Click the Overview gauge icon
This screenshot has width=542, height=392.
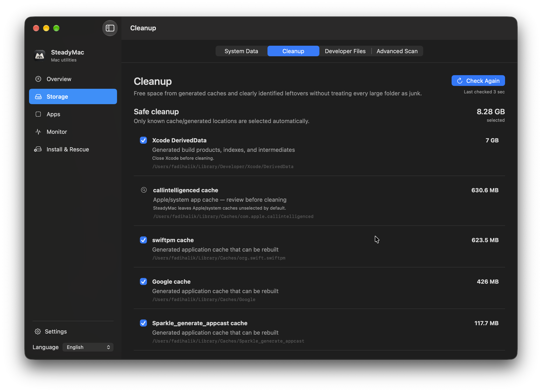coord(38,79)
